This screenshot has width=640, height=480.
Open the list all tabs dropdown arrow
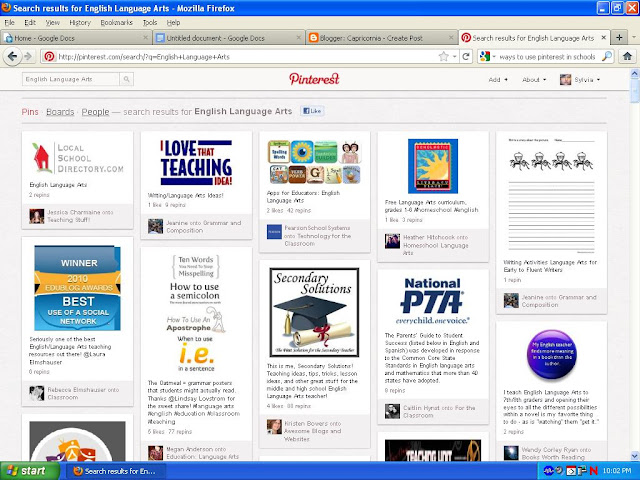coord(633,38)
